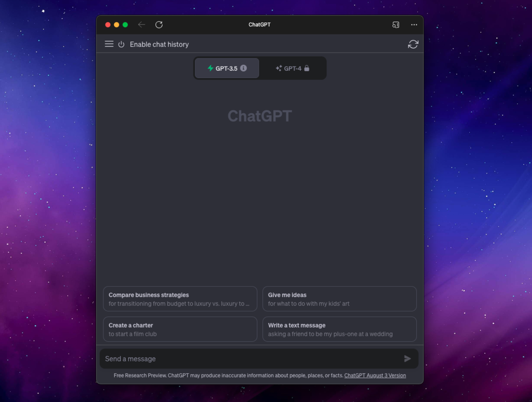The width and height of the screenshot is (532, 402).
Task: Click the back navigation arrow
Action: 141,24
